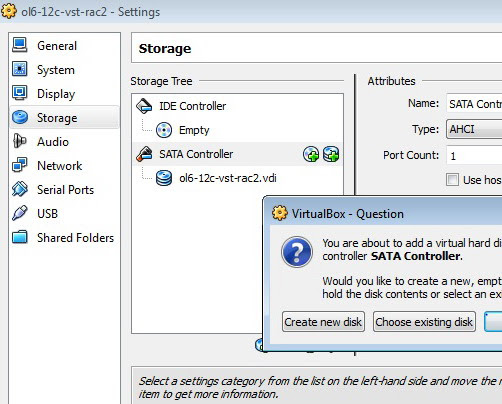Image resolution: width=502 pixels, height=404 pixels.
Task: Click the blue question mark icon
Action: [x=297, y=252]
